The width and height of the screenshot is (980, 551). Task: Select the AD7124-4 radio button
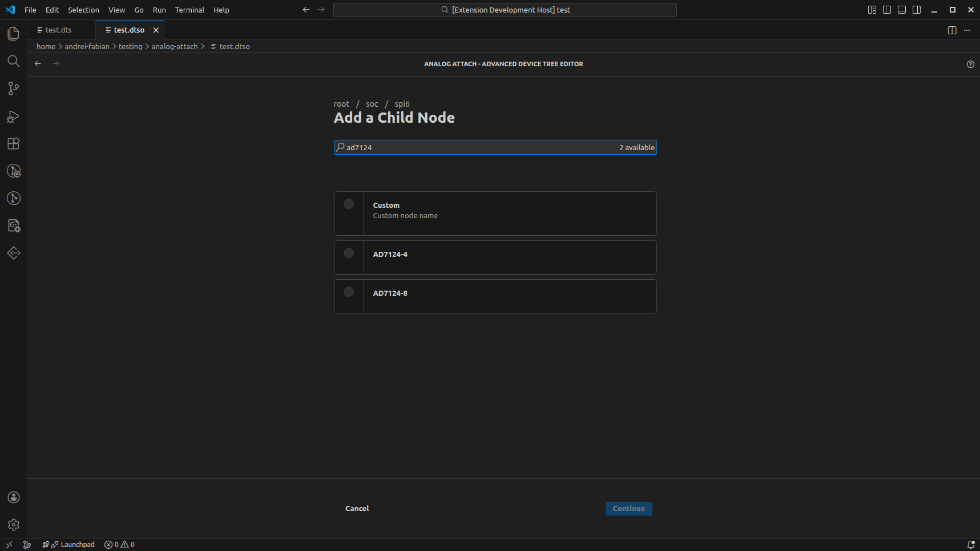coord(349,253)
